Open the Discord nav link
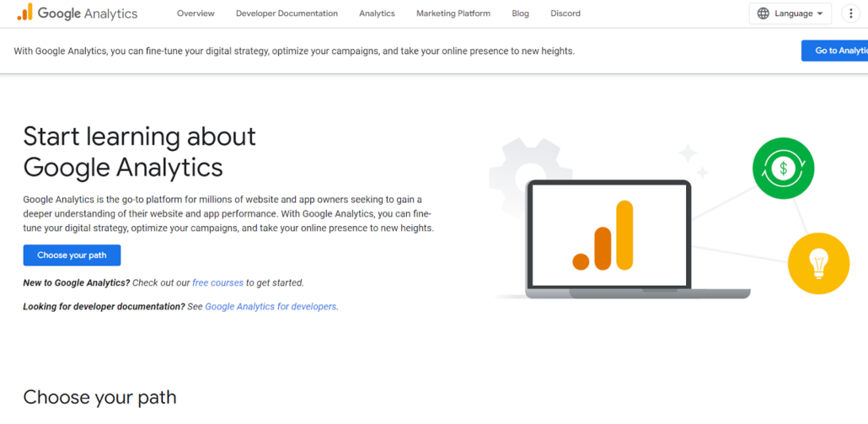Screen dimensions: 868x424 pos(565,13)
